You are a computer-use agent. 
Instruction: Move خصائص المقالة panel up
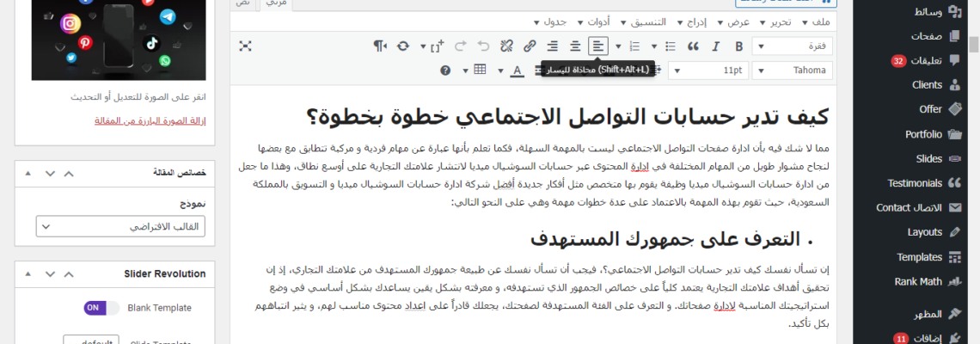click(x=69, y=173)
